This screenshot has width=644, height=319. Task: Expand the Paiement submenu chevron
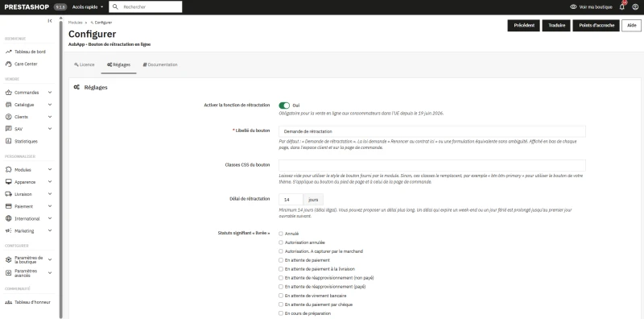(x=50, y=206)
